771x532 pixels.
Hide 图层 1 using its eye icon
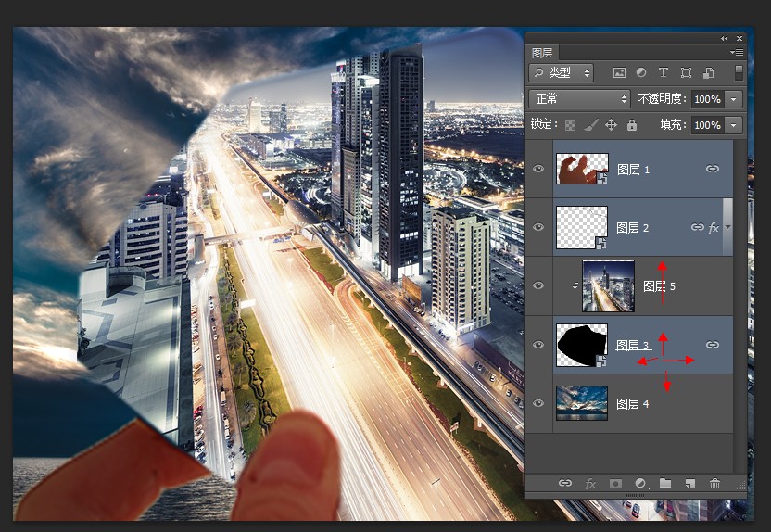(539, 169)
